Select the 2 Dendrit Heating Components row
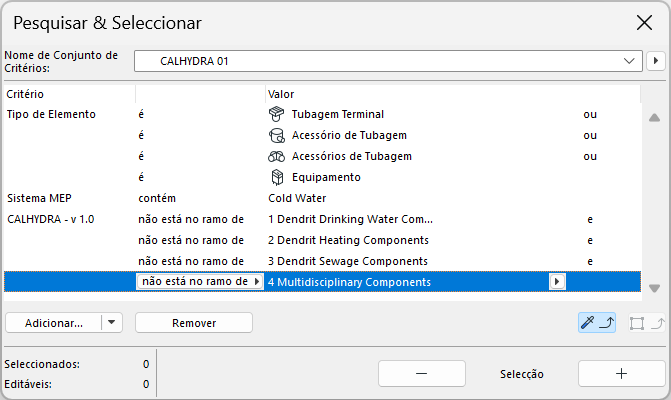This screenshot has height=400, width=671. (348, 240)
